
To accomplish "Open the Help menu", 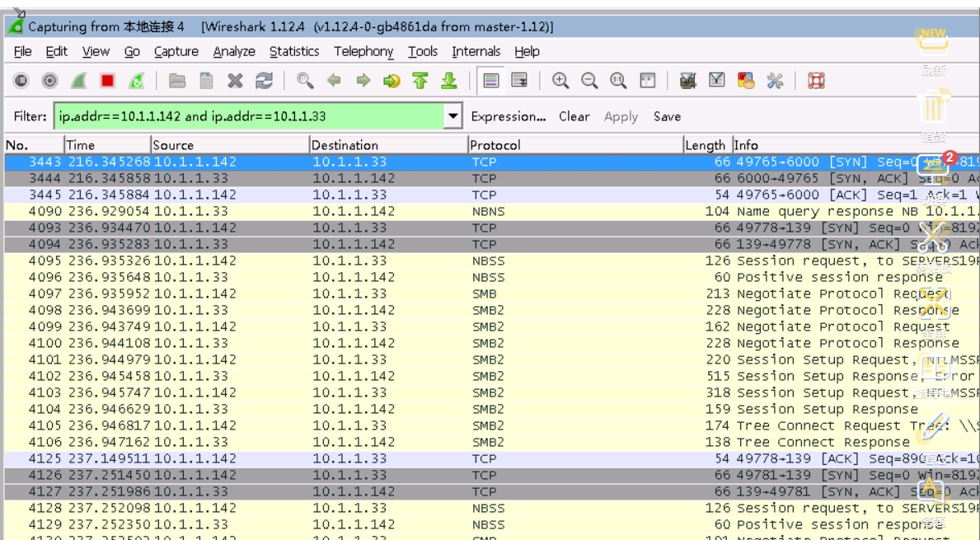I will (527, 51).
